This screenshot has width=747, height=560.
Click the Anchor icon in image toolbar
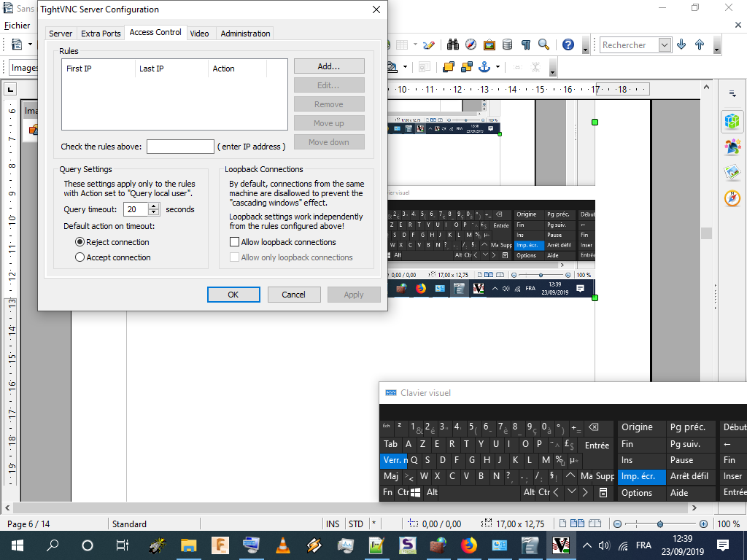point(484,67)
